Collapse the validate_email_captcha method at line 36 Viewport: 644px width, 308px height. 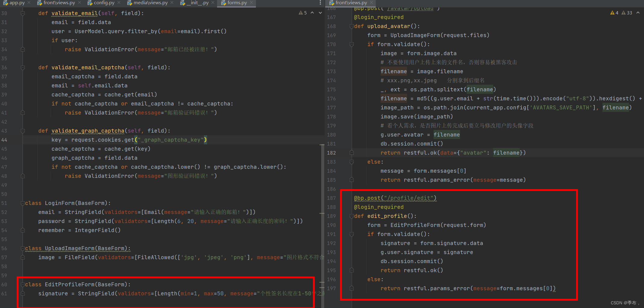click(x=23, y=68)
